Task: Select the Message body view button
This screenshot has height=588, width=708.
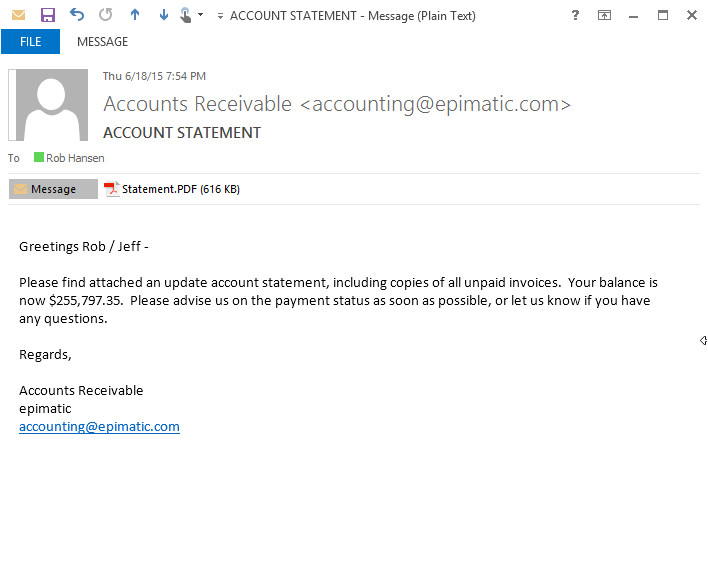Action: click(53, 189)
